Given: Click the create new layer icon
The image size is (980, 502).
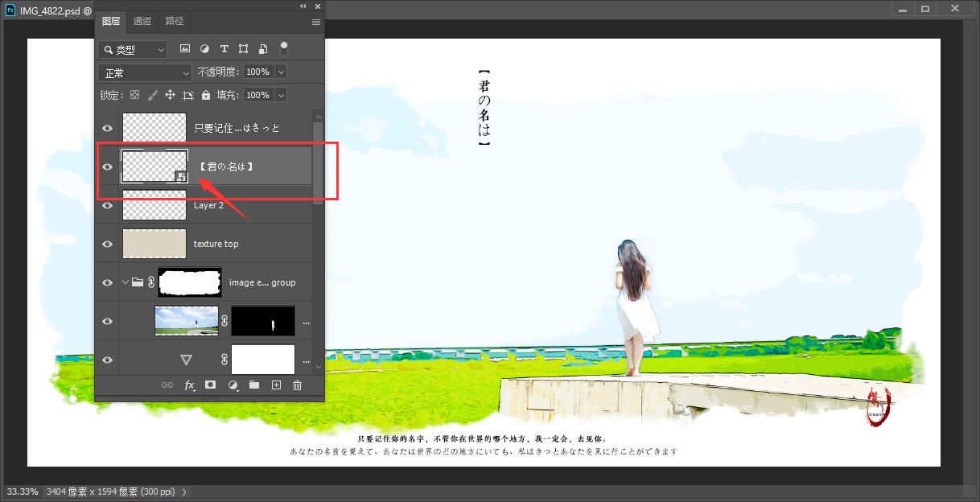Looking at the screenshot, I should (x=276, y=385).
